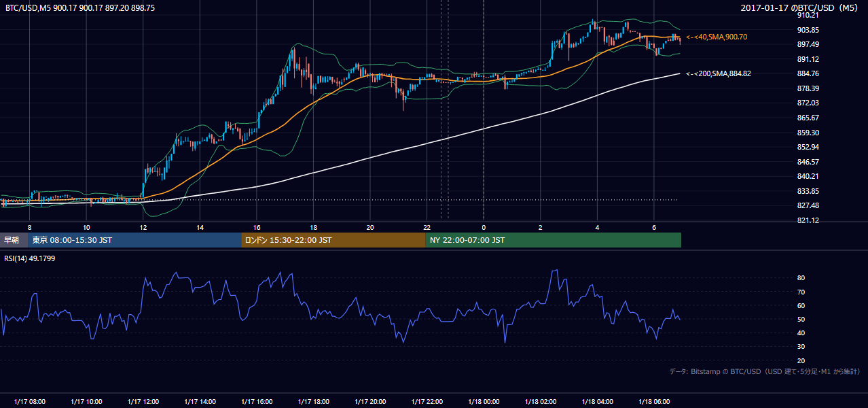Viewport: 868px width, 408px height.
Task: Select the 早朝 early-morning session block
Action: (x=14, y=240)
